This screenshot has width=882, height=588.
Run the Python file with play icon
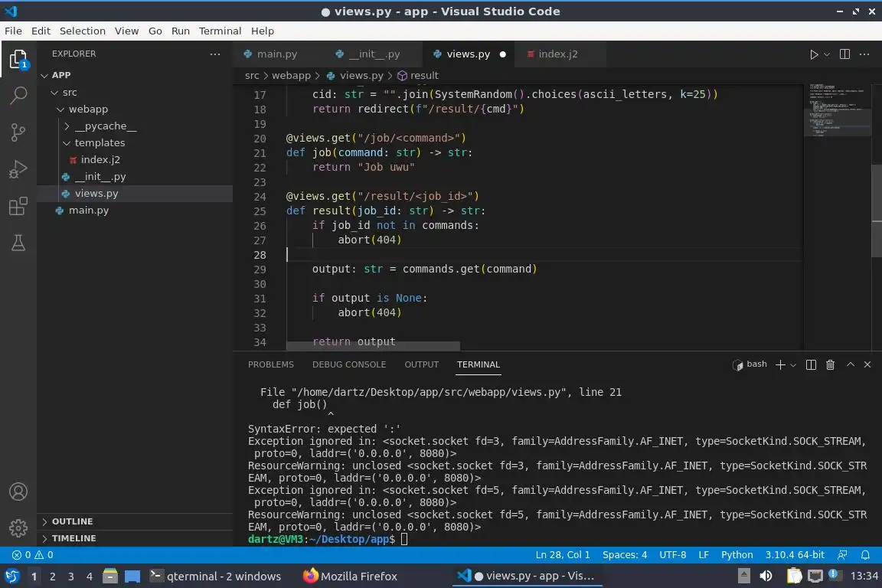coord(813,54)
